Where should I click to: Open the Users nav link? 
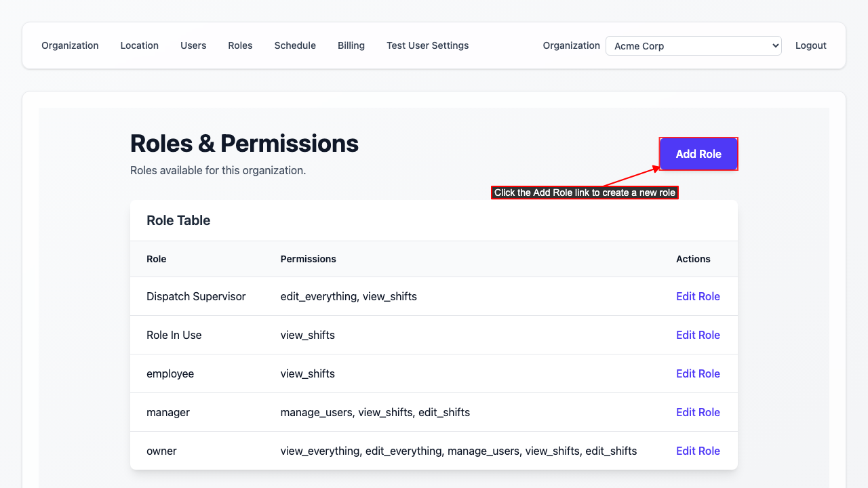tap(193, 45)
